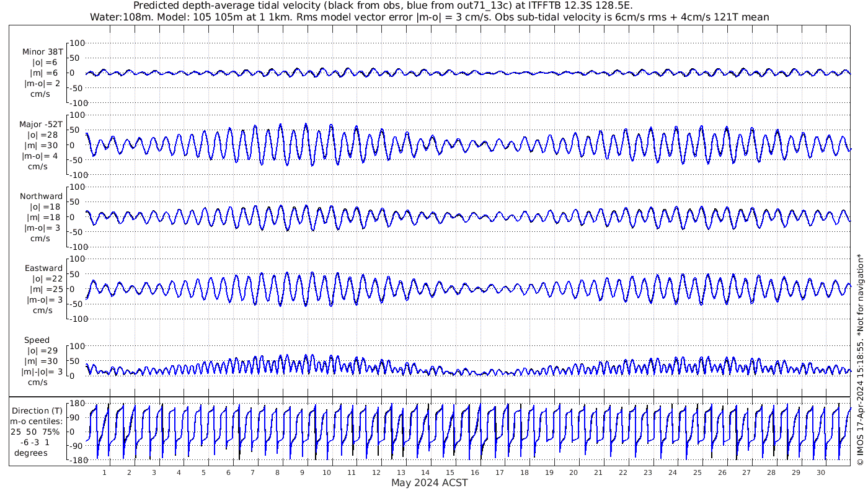Click day 22 tick label on axis
The height and width of the screenshot is (496, 868).
point(623,472)
